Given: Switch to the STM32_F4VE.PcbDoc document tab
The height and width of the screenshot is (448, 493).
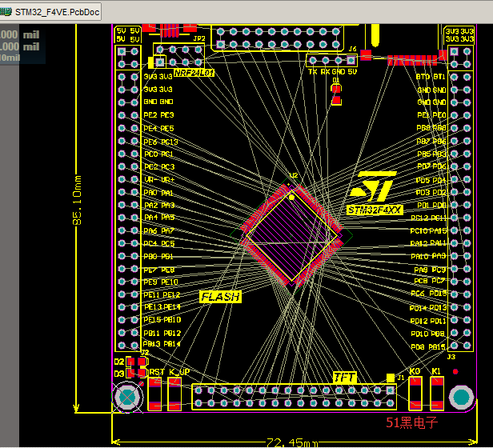Looking at the screenshot, I should tap(50, 12).
